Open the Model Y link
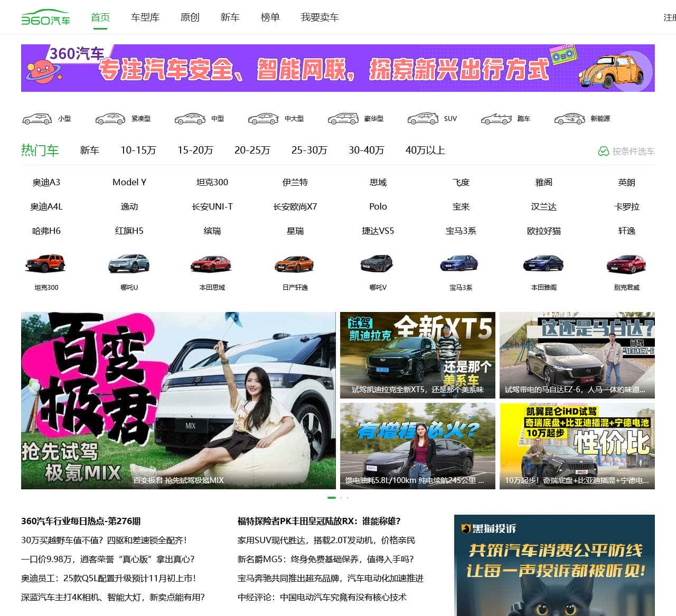The height and width of the screenshot is (616, 676). pos(129,182)
